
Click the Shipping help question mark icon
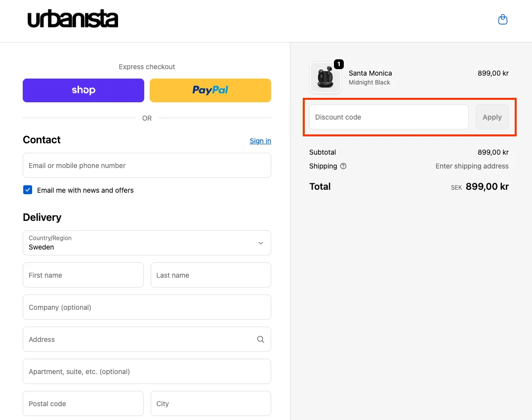click(x=343, y=166)
